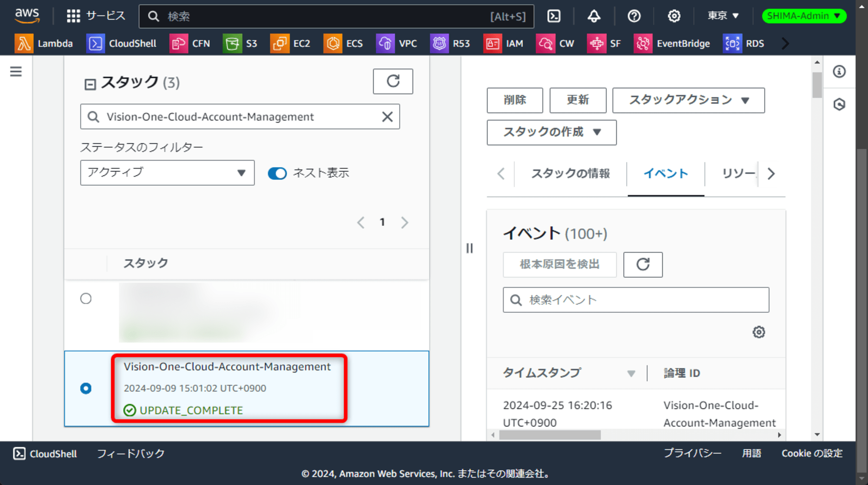Go to next stack page

(x=404, y=222)
